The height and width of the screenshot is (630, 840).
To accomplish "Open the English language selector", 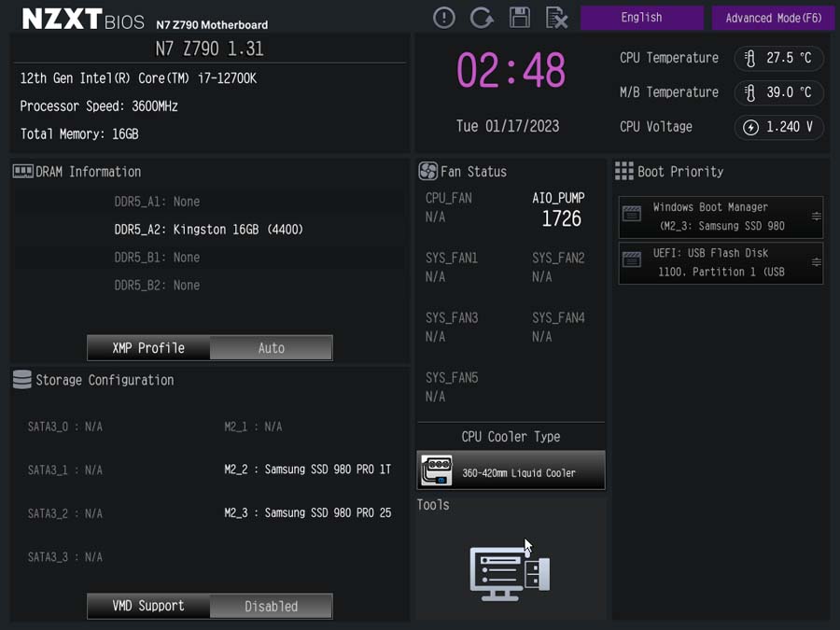I will click(642, 18).
